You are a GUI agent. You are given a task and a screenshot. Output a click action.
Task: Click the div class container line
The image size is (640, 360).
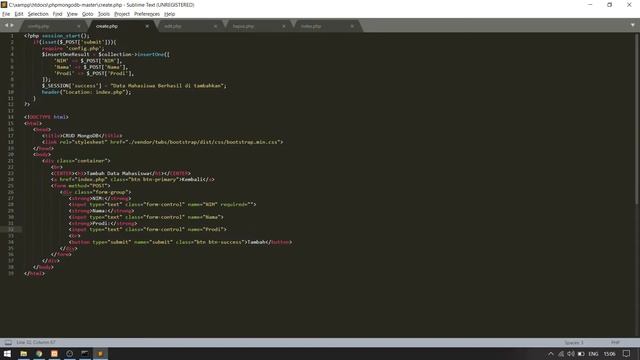(76, 161)
